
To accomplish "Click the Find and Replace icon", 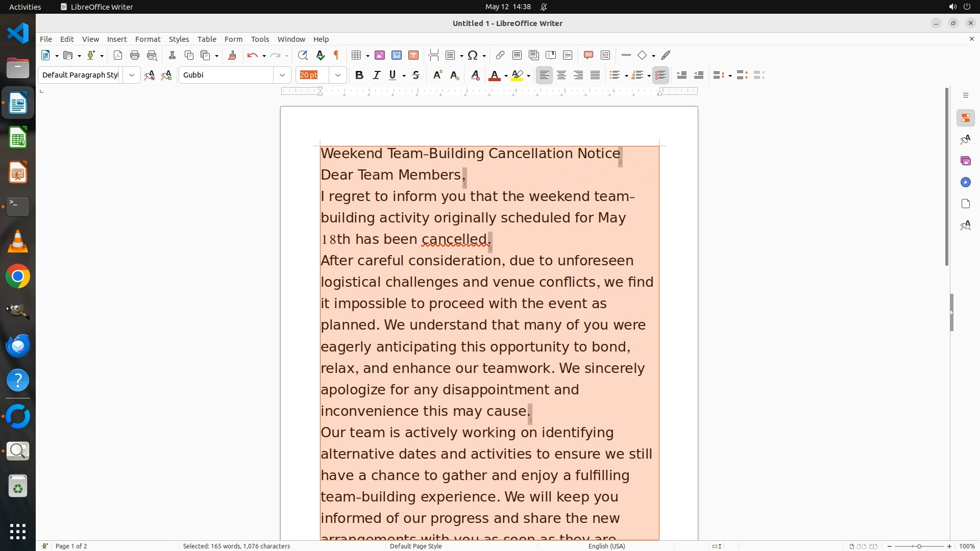I will pos(303,55).
